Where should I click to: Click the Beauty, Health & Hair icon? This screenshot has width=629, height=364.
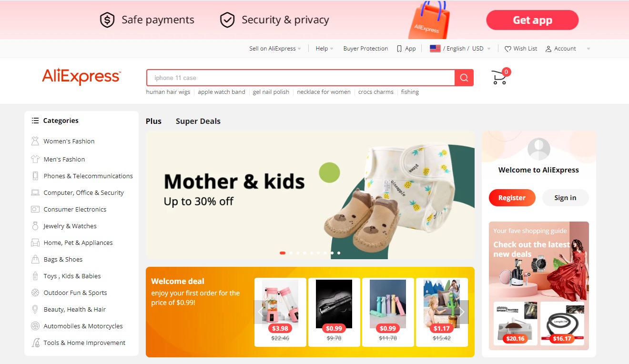35,309
